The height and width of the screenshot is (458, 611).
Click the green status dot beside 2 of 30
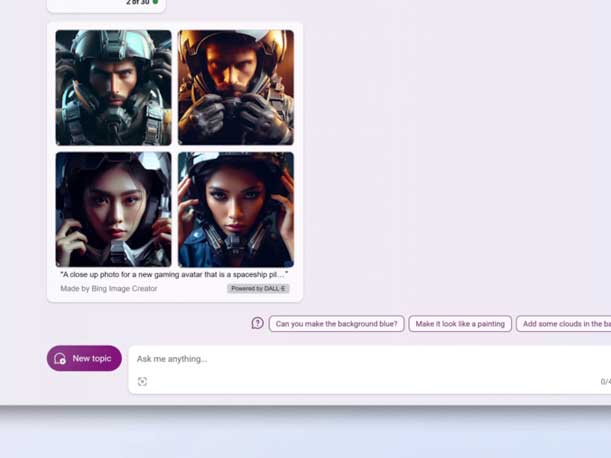[x=155, y=3]
